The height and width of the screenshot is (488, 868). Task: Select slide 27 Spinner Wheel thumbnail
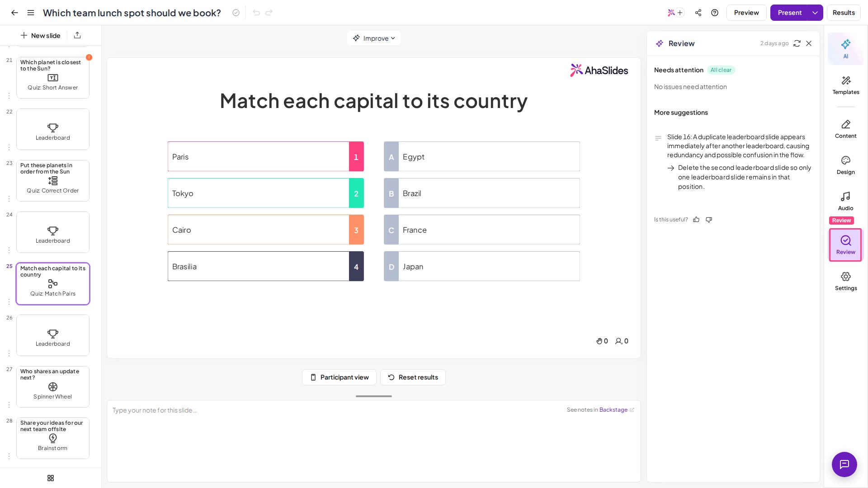[53, 387]
